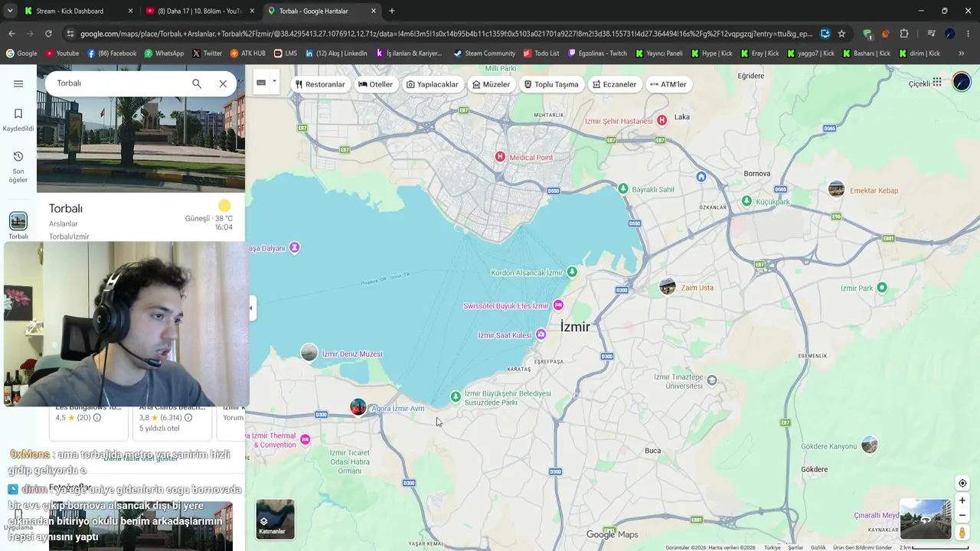This screenshot has height=551, width=980.
Task: Select the İzmir Şehir Hastanesi hospital pin
Action: click(x=661, y=120)
